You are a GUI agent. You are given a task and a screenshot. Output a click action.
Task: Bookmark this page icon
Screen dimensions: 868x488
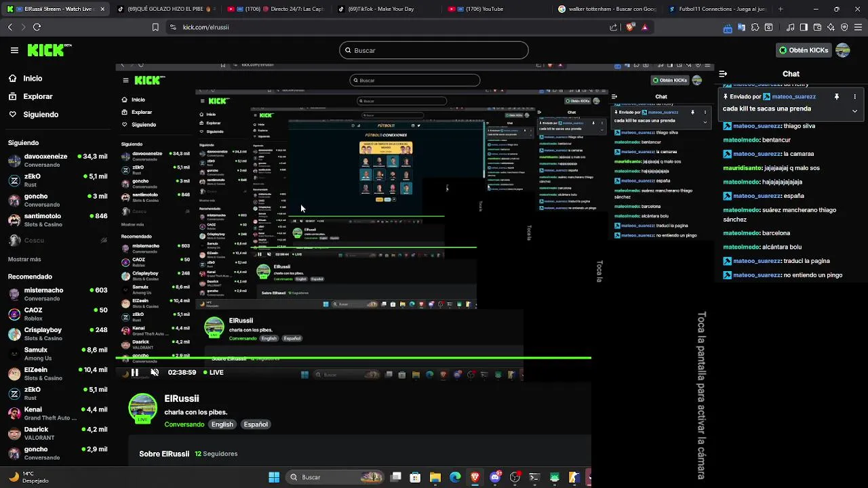click(x=155, y=27)
